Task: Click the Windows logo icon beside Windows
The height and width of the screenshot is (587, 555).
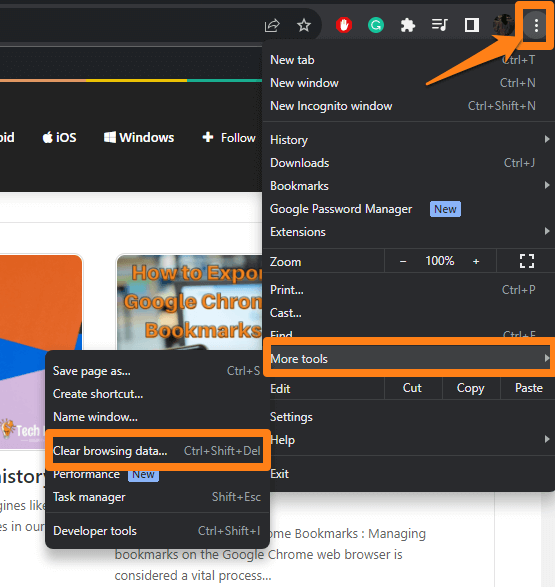Action: pyautogui.click(x=110, y=137)
